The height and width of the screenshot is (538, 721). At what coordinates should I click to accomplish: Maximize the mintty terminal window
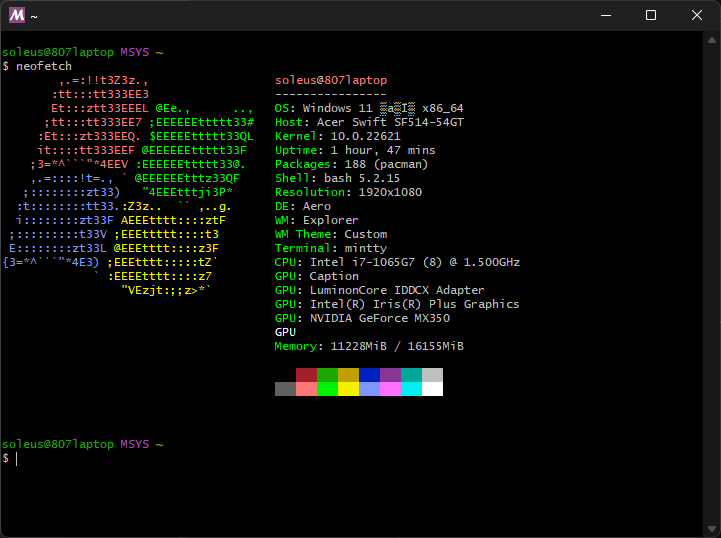click(x=651, y=15)
